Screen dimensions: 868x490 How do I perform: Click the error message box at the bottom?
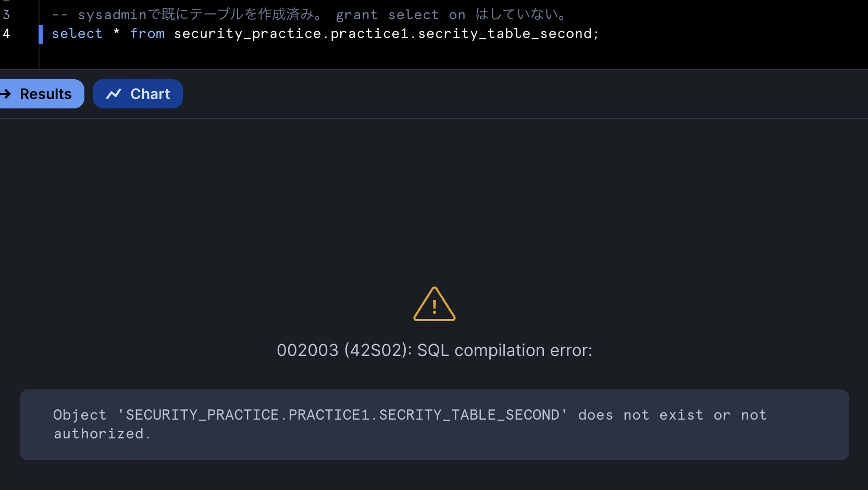434,424
